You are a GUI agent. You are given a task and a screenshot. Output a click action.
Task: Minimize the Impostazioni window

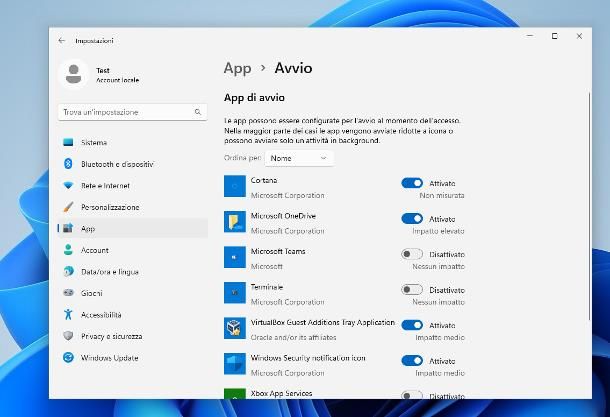[530, 36]
